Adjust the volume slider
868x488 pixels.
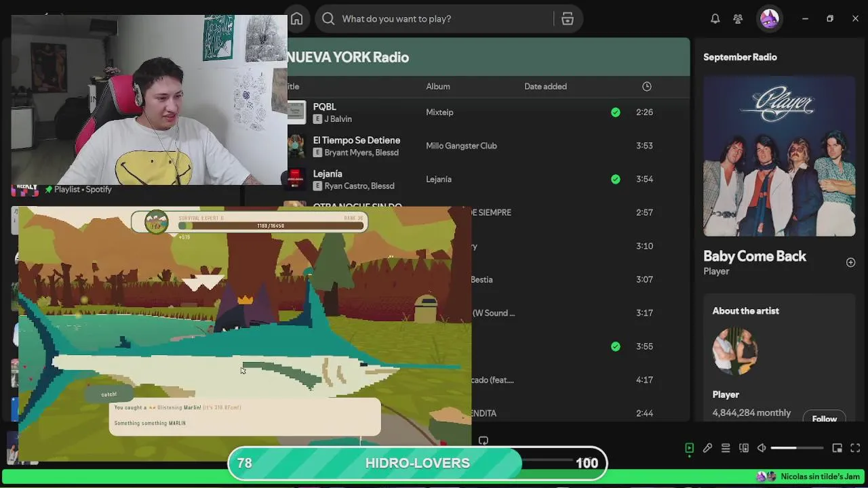click(x=797, y=448)
